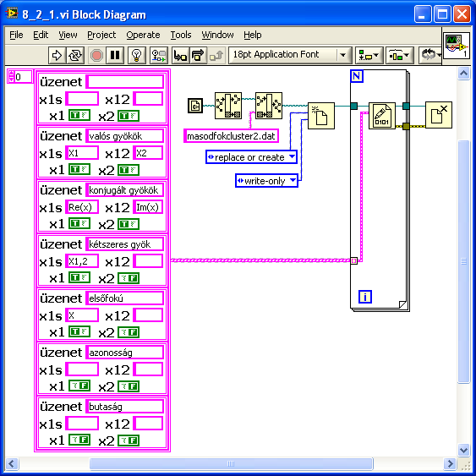Open the File menu
The width and height of the screenshot is (476, 476).
pyautogui.click(x=16, y=35)
